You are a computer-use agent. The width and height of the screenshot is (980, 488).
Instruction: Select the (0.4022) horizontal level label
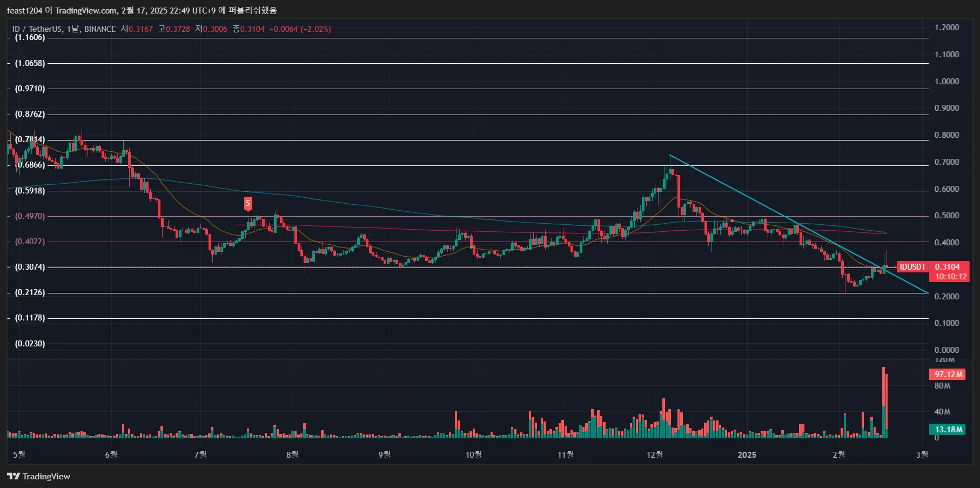coord(30,242)
